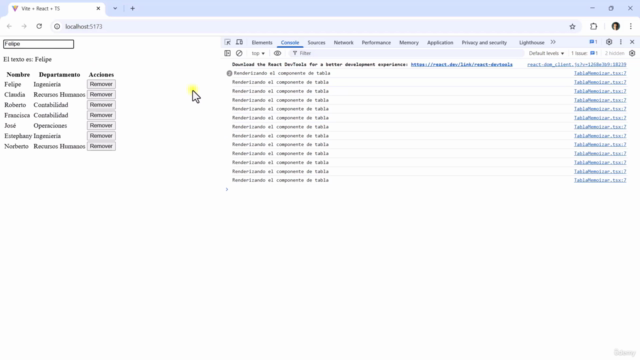Remove the José row

pos(101,125)
